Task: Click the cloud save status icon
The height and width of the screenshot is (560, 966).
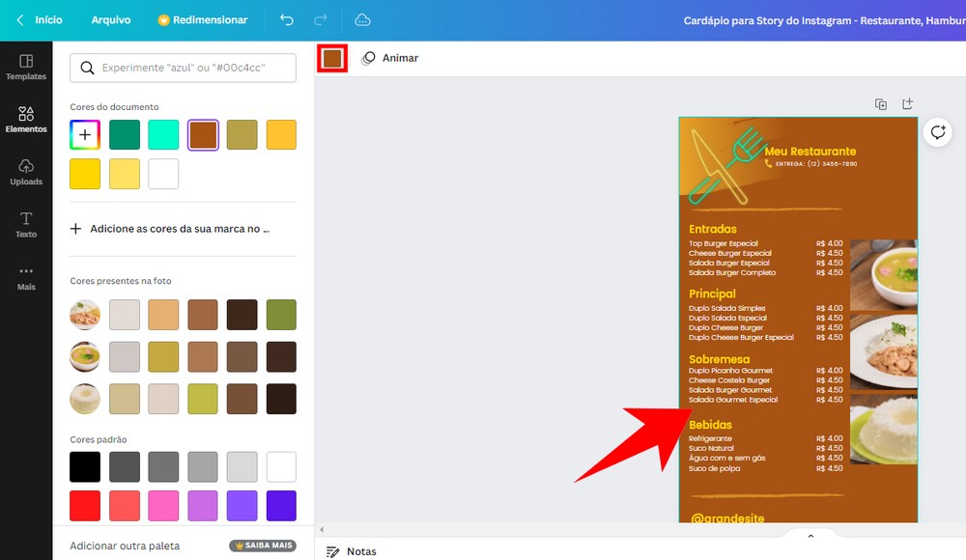Action: coord(362,19)
